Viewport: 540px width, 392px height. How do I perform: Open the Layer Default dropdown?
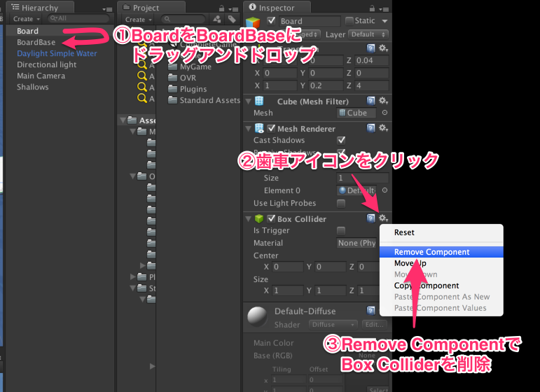[x=368, y=34]
